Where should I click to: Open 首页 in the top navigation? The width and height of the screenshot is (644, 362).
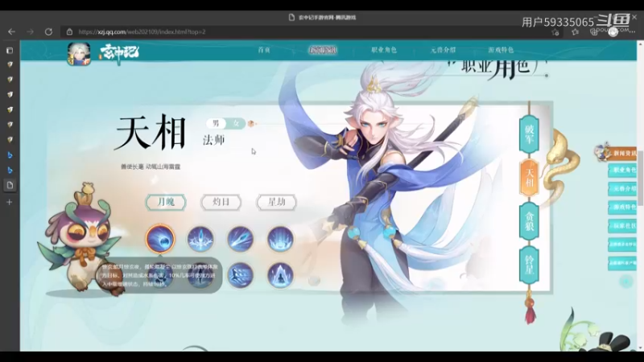(264, 50)
